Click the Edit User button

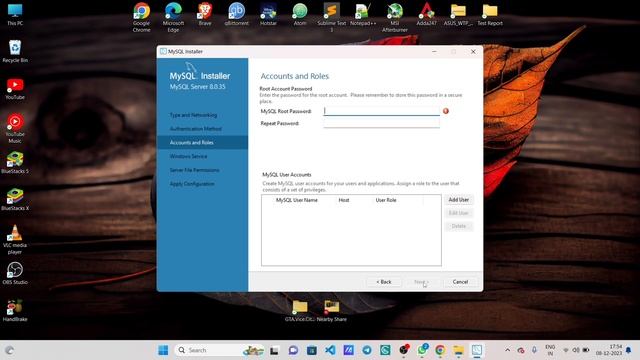[459, 213]
